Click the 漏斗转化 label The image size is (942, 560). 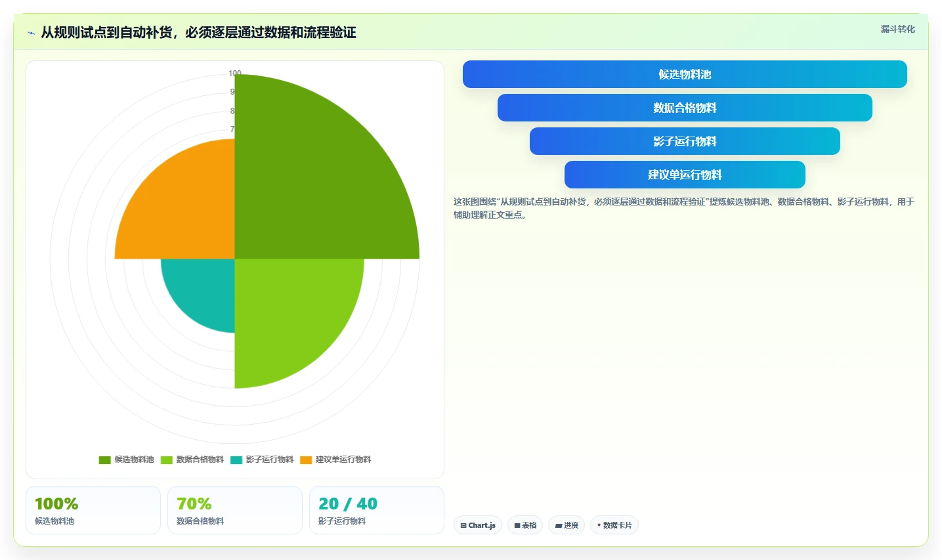[x=897, y=29]
